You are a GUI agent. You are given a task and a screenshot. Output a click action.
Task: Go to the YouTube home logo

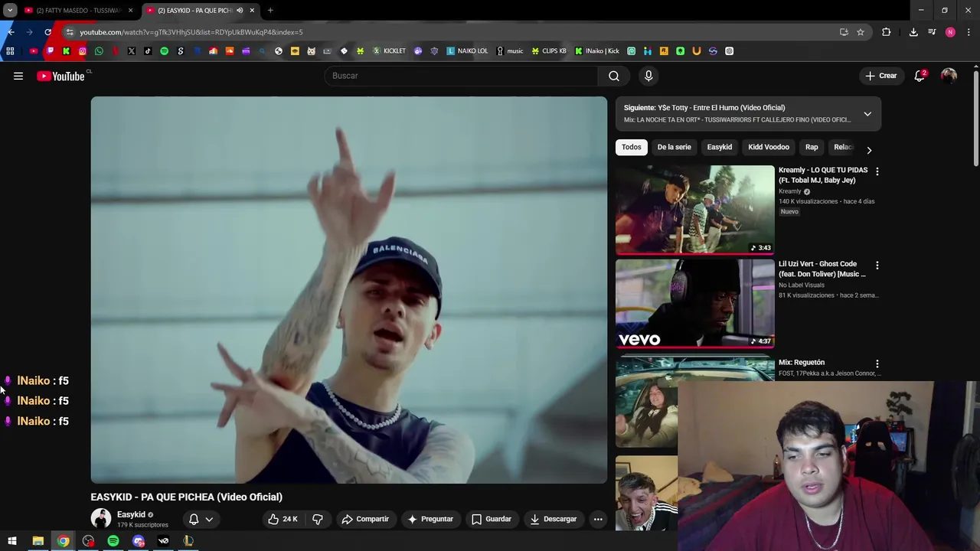coord(60,76)
